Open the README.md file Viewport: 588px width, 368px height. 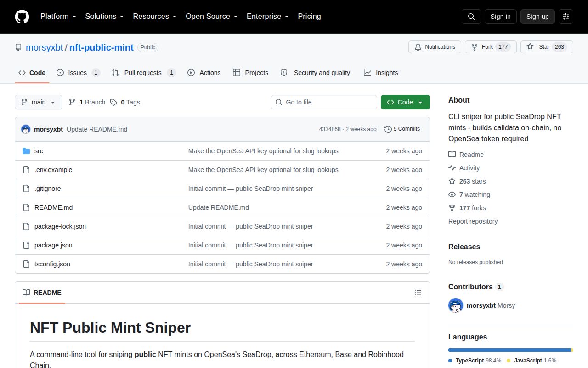(53, 207)
